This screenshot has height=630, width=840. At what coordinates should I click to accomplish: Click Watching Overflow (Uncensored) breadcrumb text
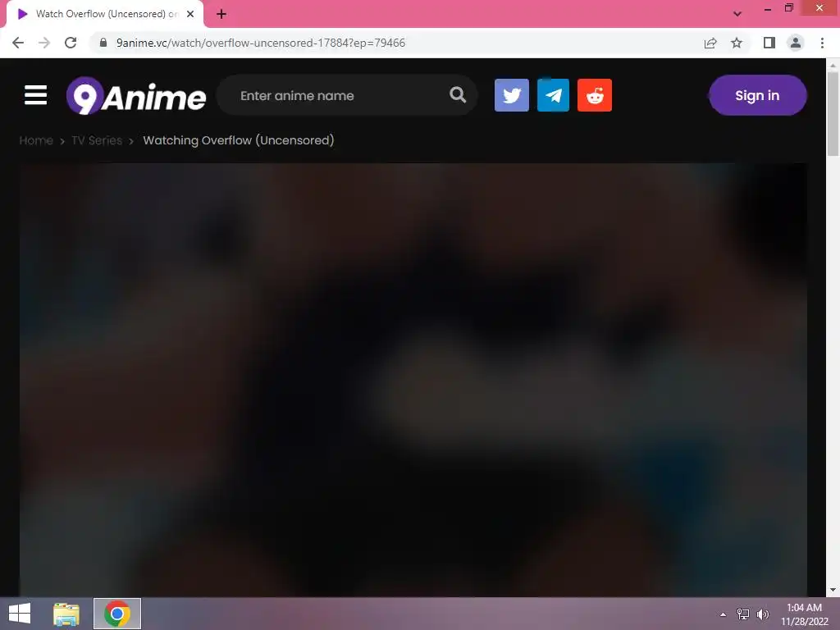(x=239, y=140)
